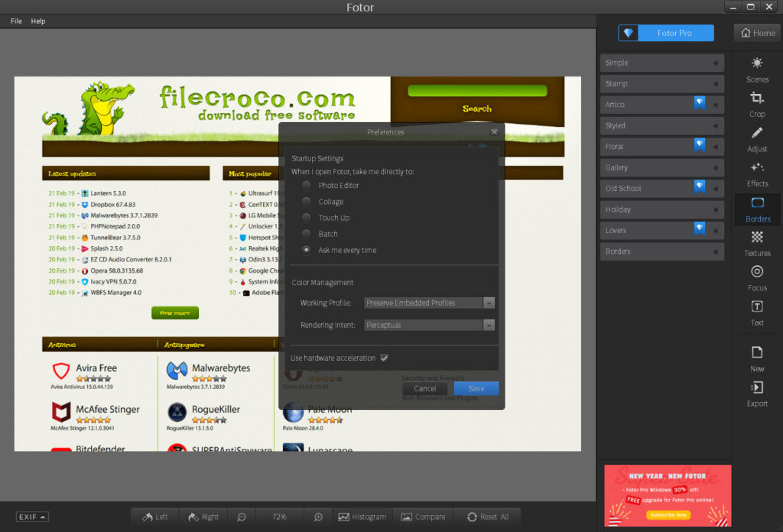Click the Fotor Pro button
783x532 pixels.
coord(666,33)
